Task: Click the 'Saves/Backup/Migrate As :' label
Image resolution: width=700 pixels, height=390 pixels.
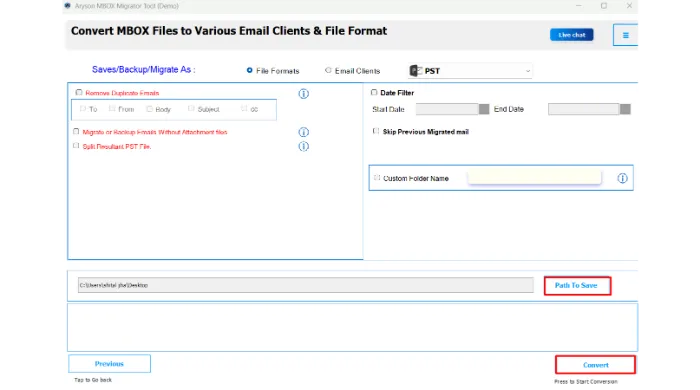Action: tap(143, 70)
